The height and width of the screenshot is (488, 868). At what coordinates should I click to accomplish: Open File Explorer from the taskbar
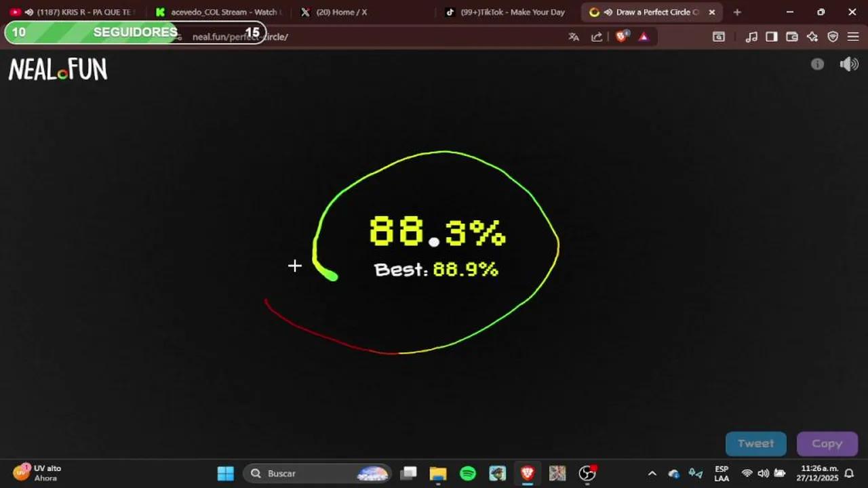[438, 473]
